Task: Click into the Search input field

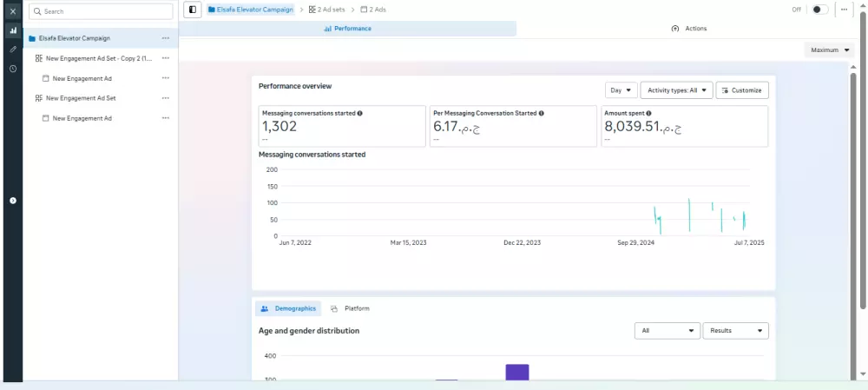Action: click(x=101, y=11)
